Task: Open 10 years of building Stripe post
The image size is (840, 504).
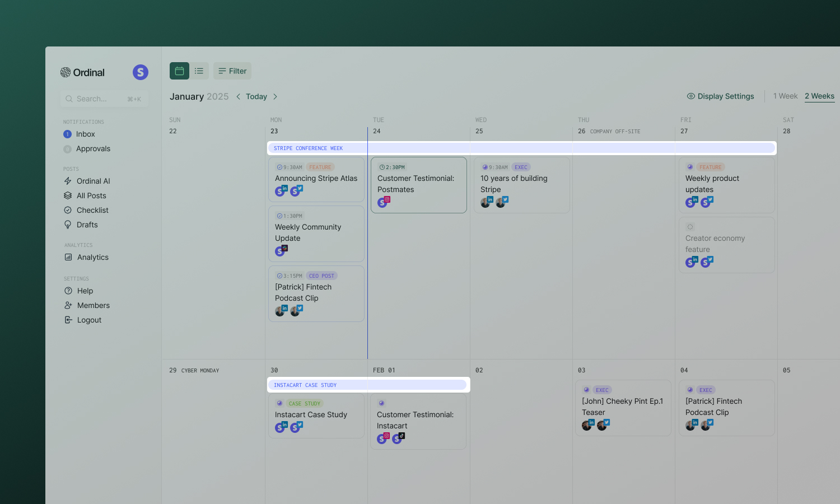Action: click(x=522, y=185)
